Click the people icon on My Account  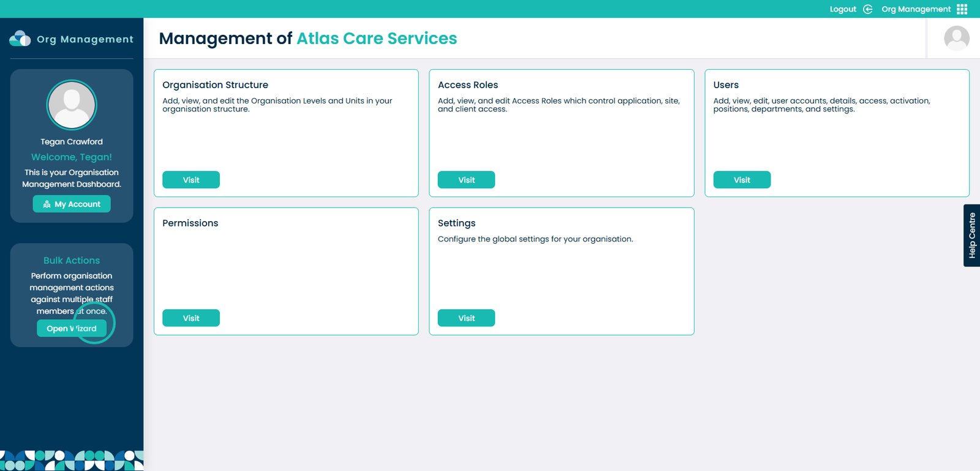(x=47, y=205)
